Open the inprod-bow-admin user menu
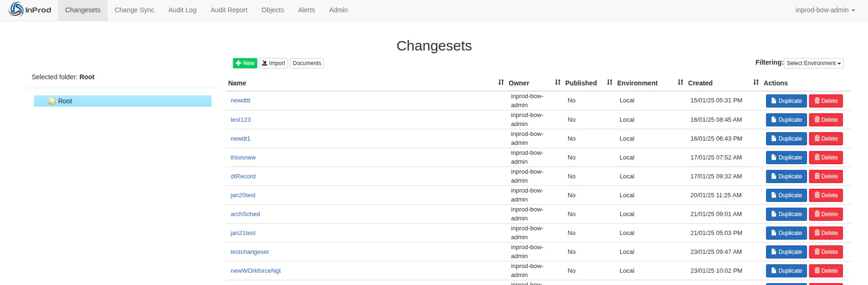The width and height of the screenshot is (868, 285). 825,10
